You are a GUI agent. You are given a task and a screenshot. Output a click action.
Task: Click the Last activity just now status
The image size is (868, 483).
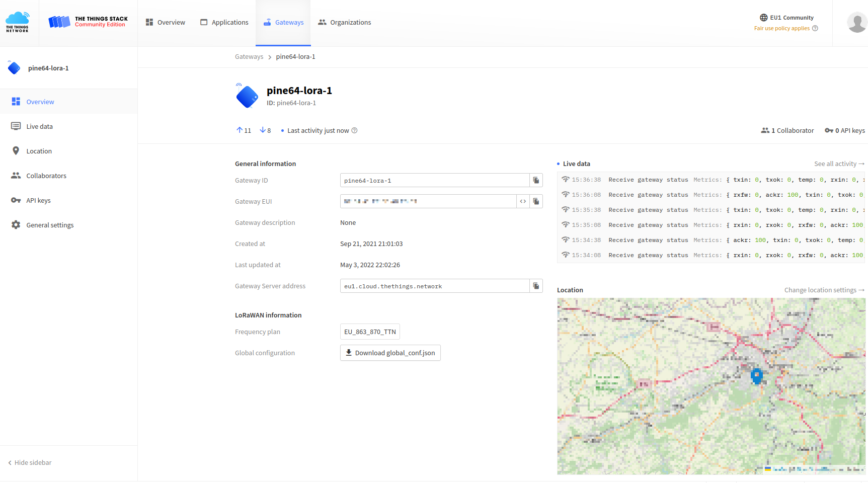[x=318, y=130]
